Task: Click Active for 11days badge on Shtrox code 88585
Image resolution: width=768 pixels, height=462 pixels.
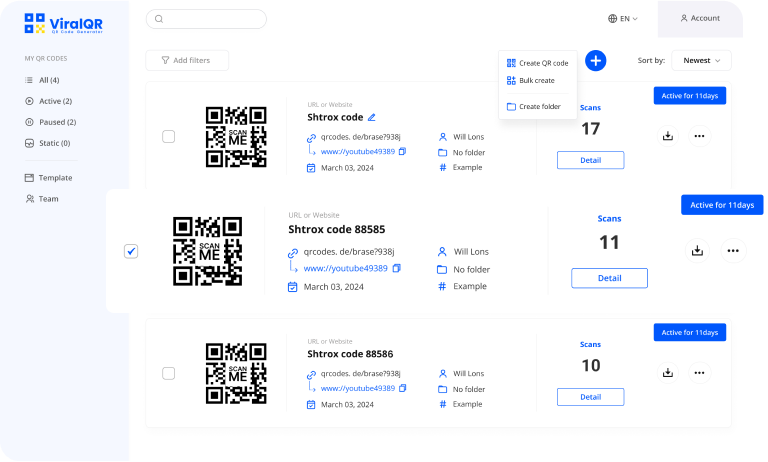Action: coord(722,205)
